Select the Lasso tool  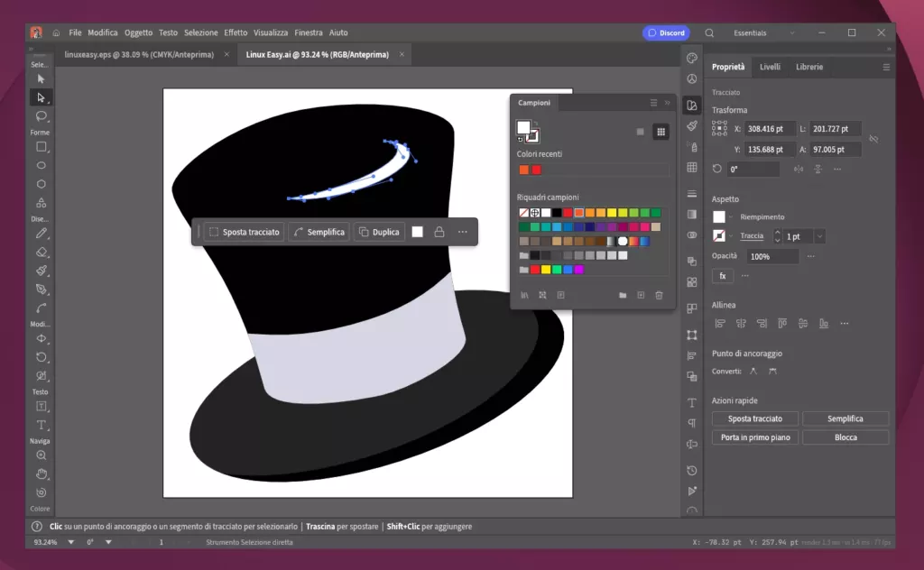coord(41,116)
